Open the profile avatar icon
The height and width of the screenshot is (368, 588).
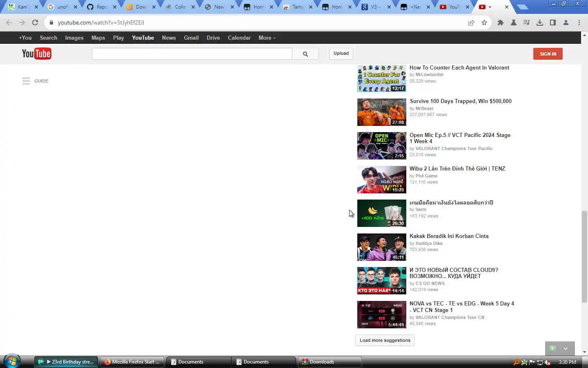coord(566,22)
